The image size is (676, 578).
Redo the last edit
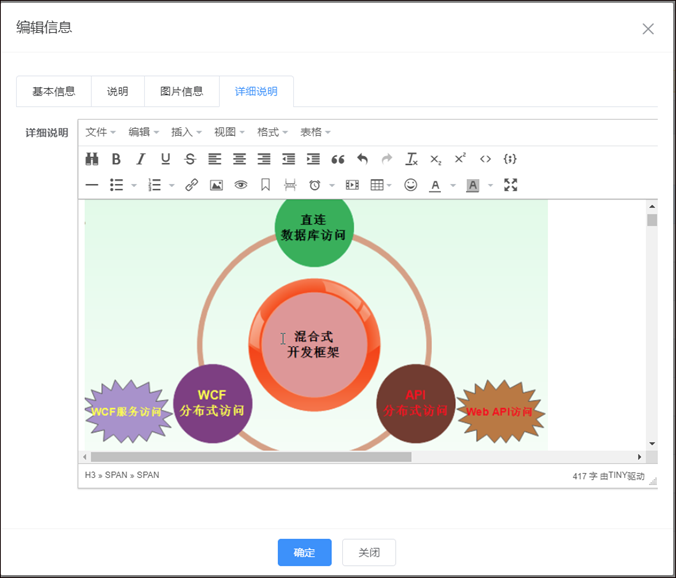[387, 159]
